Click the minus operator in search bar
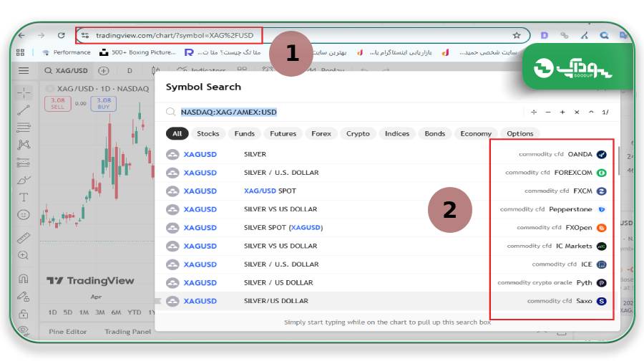 tap(548, 112)
